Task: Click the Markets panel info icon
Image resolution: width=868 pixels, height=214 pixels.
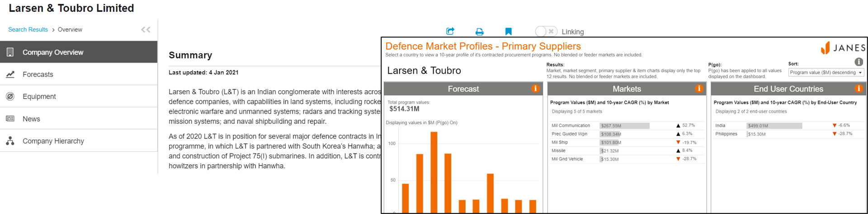Action: coord(699,88)
